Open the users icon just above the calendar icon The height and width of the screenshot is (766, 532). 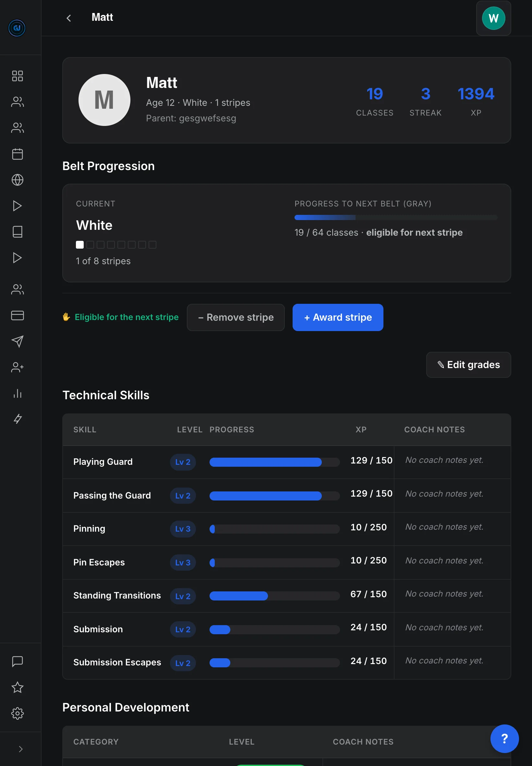[17, 128]
